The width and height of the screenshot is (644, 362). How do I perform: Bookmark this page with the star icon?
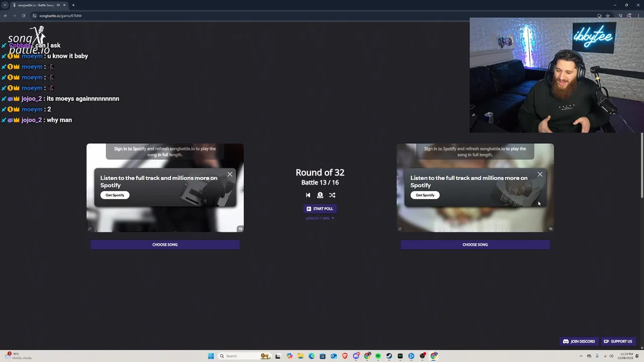(x=608, y=16)
